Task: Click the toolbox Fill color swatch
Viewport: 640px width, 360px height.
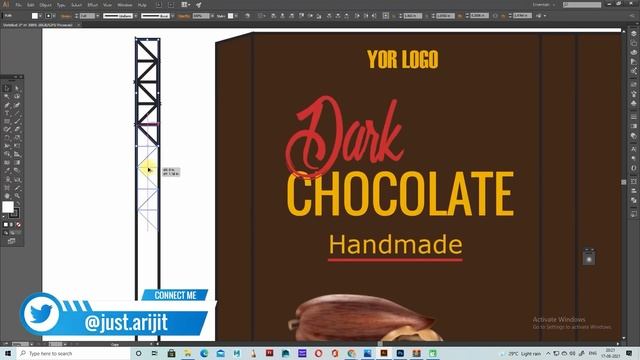Action: pos(8,207)
